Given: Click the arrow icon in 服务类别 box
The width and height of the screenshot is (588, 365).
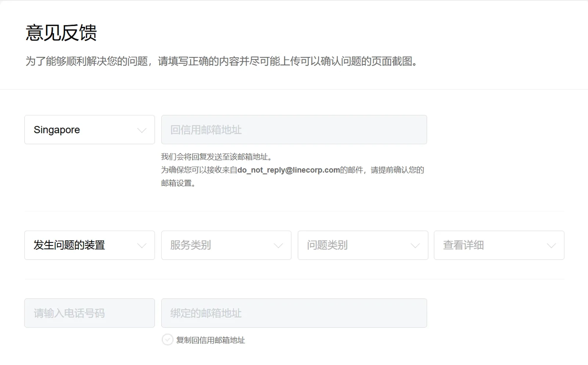Looking at the screenshot, I should point(278,246).
